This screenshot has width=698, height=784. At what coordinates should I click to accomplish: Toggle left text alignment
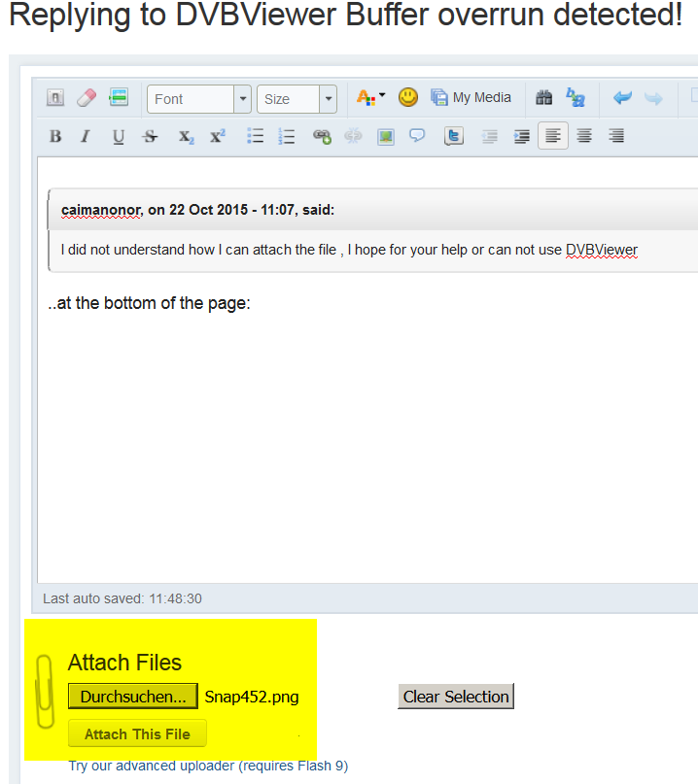(x=552, y=137)
